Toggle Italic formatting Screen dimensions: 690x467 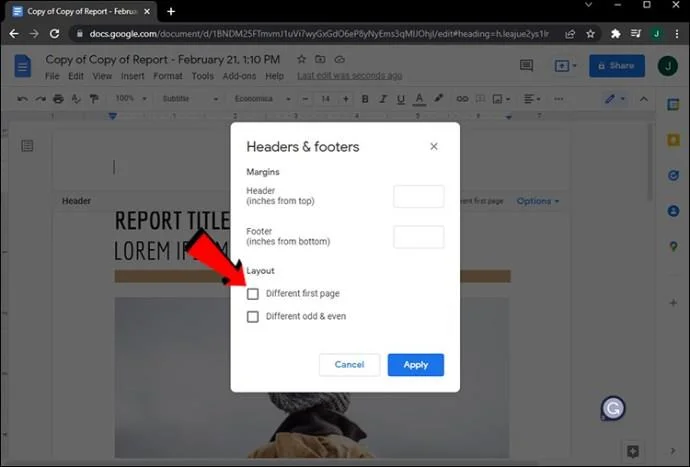[x=383, y=99]
